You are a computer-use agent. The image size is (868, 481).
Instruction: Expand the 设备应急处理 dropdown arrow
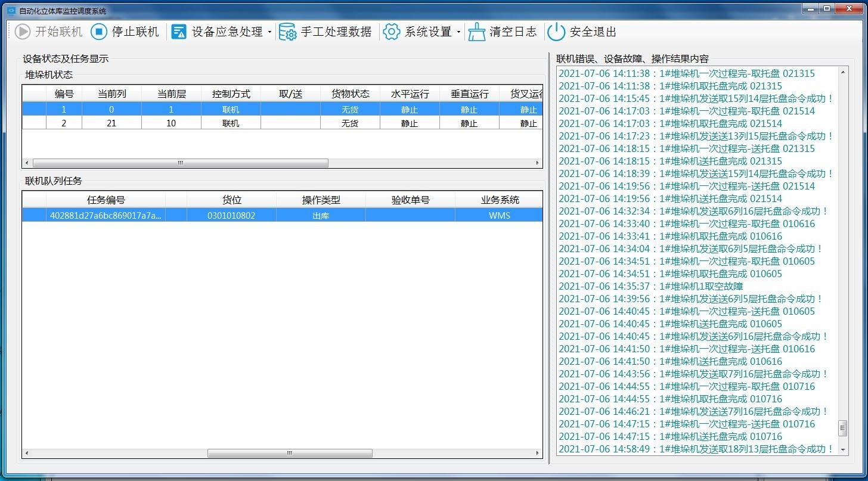coord(269,32)
